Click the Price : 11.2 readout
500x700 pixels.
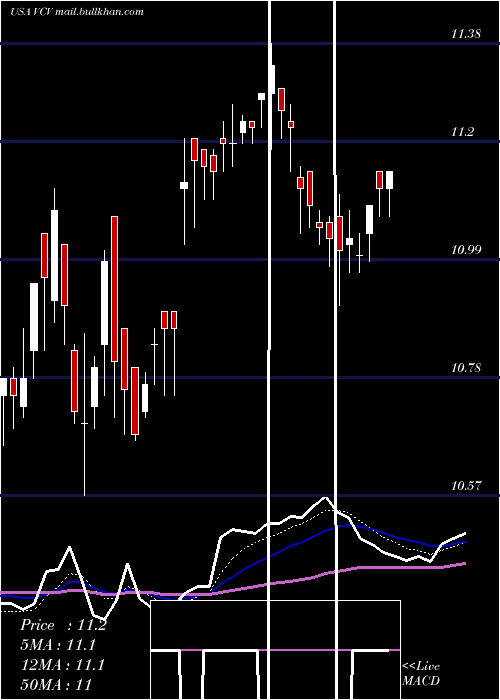[x=63, y=625]
